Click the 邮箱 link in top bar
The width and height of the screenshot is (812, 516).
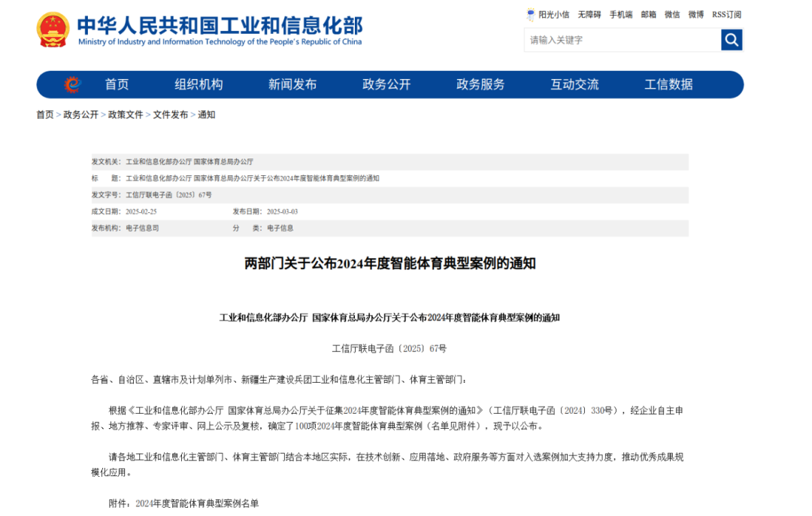click(648, 14)
